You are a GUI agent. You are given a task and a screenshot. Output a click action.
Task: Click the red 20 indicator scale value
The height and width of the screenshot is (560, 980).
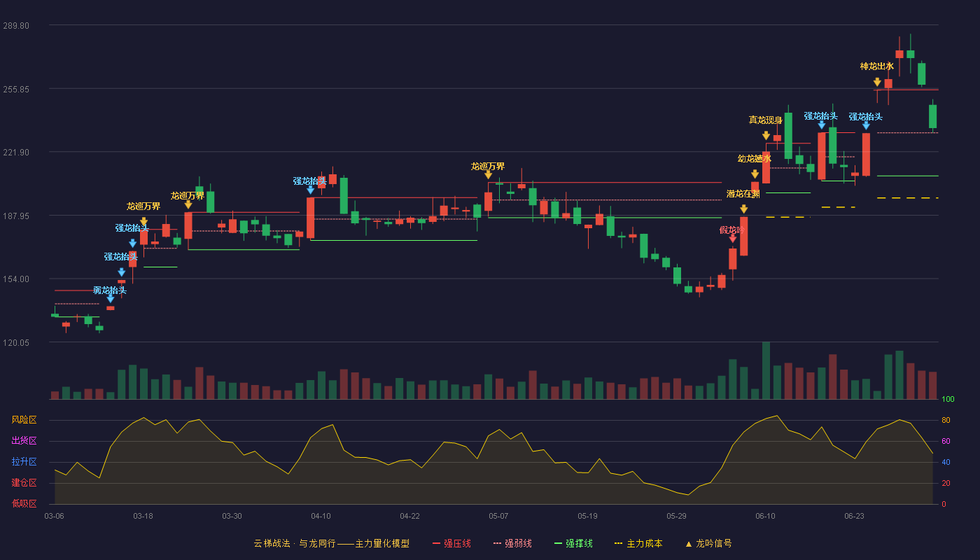tap(946, 483)
